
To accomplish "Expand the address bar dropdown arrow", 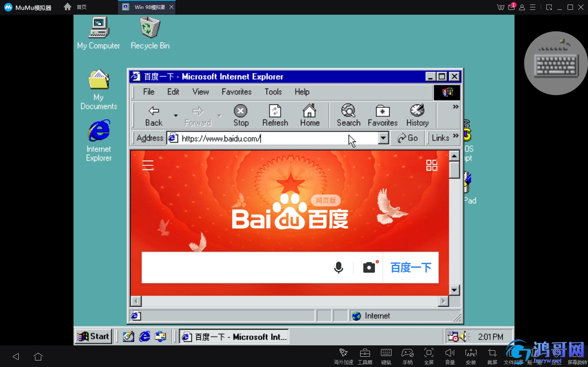I will click(383, 138).
